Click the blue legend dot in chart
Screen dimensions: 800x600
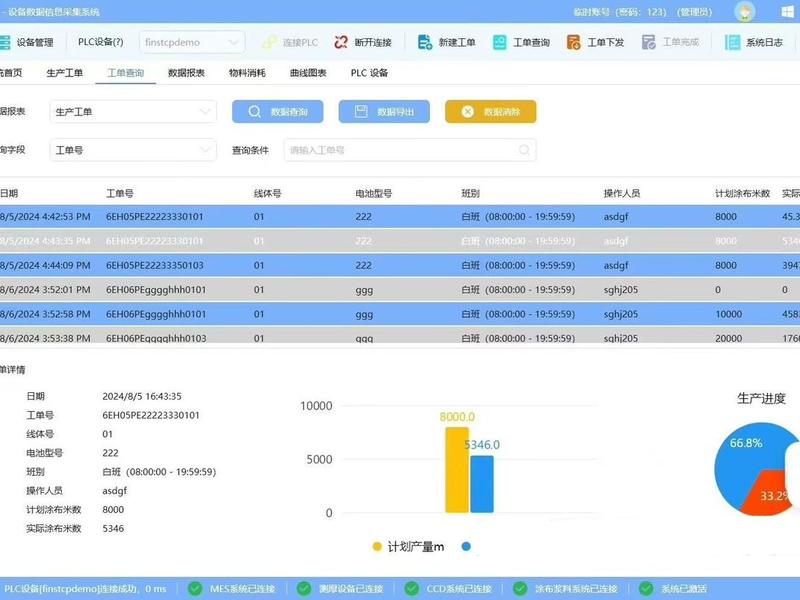(x=466, y=546)
